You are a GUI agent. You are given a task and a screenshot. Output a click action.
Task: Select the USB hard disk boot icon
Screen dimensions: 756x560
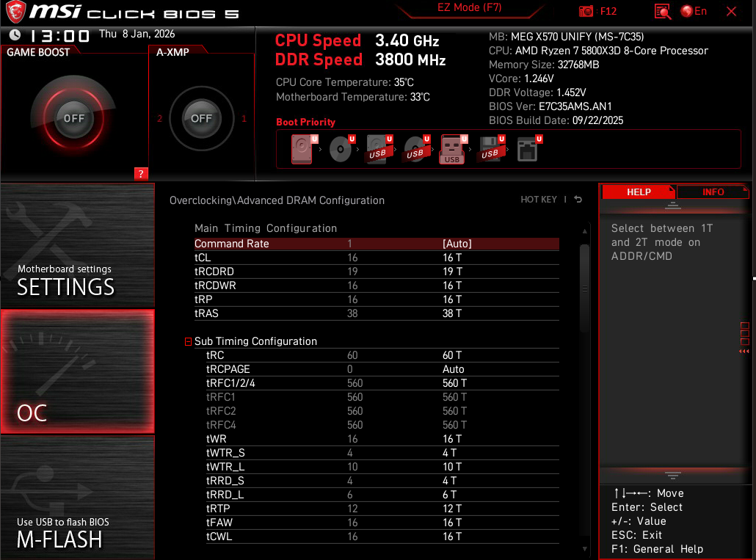379,149
